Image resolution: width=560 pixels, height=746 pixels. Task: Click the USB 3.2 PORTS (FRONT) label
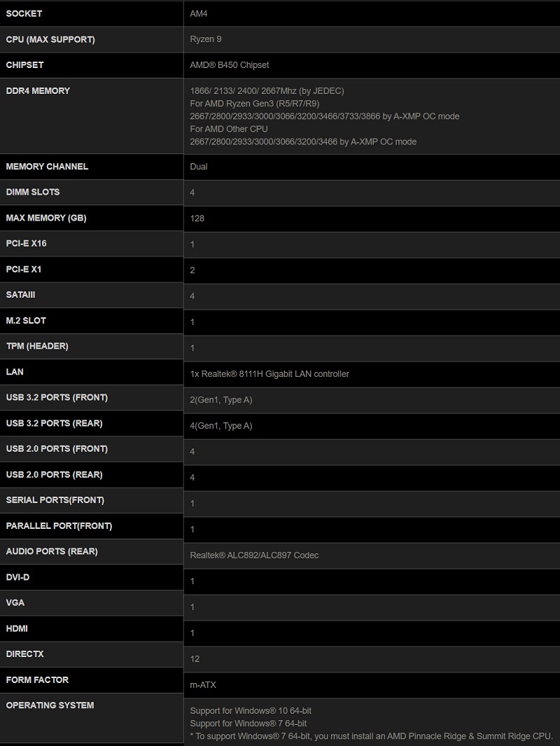pyautogui.click(x=57, y=397)
